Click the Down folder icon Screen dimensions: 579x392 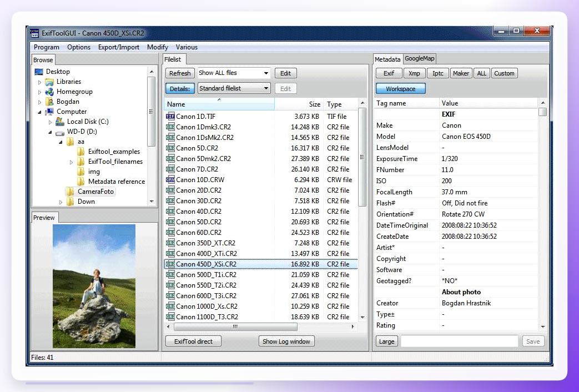[70, 202]
